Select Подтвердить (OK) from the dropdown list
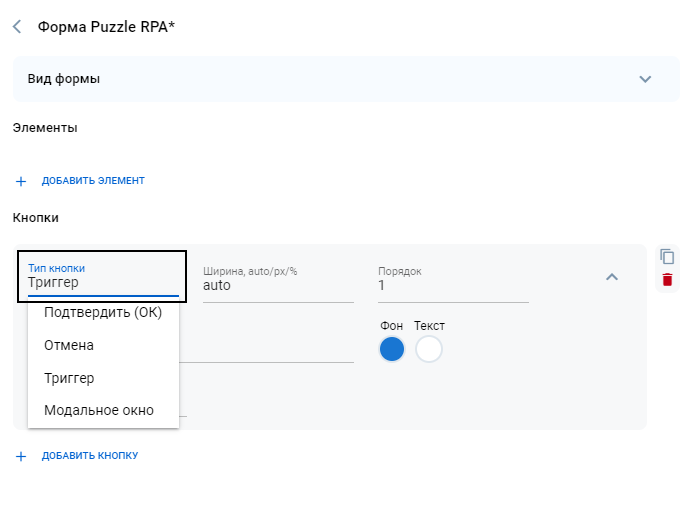 (x=103, y=312)
